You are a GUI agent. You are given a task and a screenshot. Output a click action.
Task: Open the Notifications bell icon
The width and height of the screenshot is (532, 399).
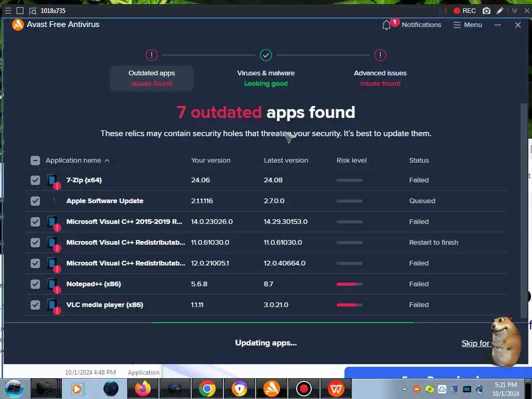[x=386, y=25]
